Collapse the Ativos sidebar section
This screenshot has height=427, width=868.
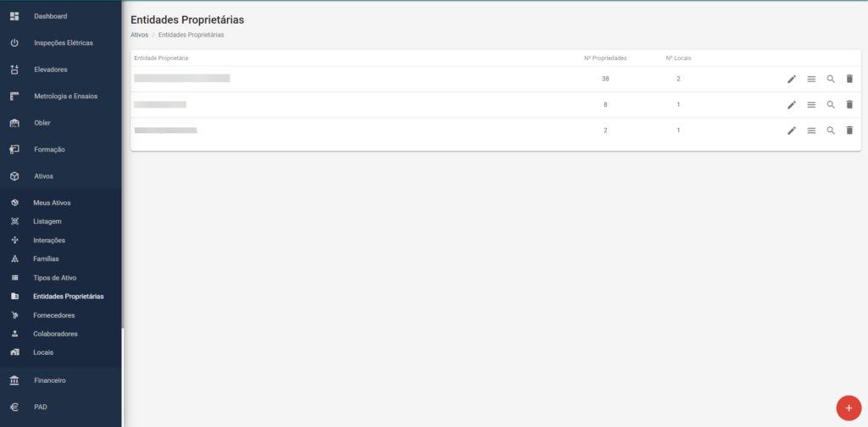click(60, 176)
